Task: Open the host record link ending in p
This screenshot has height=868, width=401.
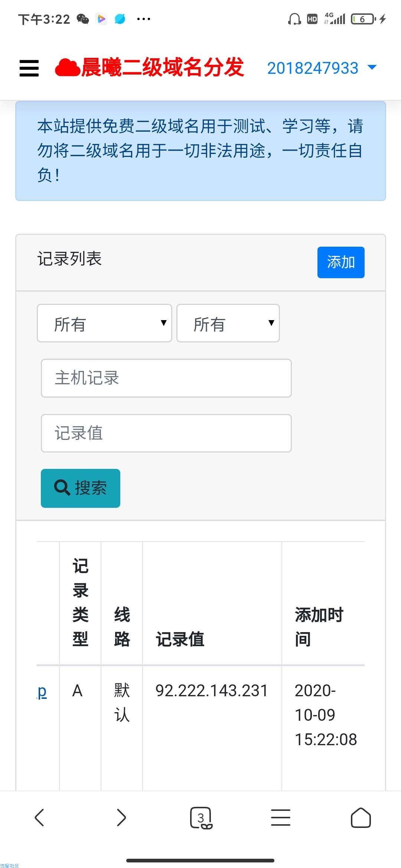Action: (42, 692)
